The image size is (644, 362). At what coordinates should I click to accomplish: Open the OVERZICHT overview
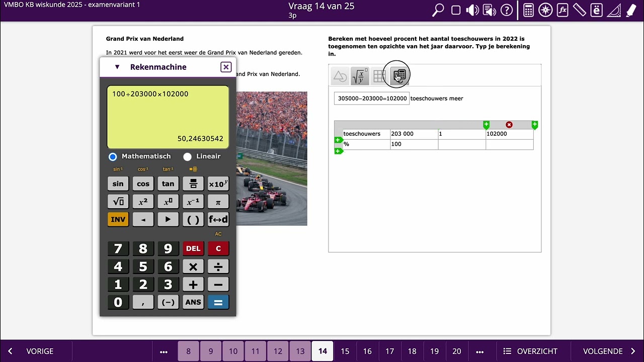pyautogui.click(x=531, y=351)
